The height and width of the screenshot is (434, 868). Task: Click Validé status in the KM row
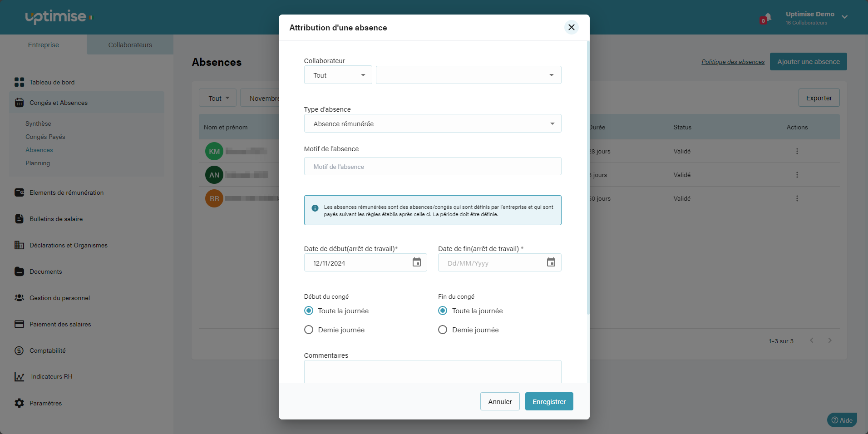[x=682, y=151]
